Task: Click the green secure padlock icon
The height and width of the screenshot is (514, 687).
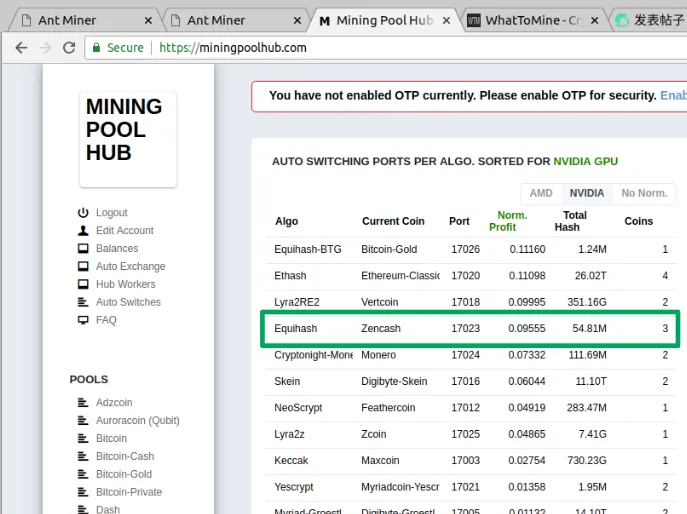Action: pos(96,47)
